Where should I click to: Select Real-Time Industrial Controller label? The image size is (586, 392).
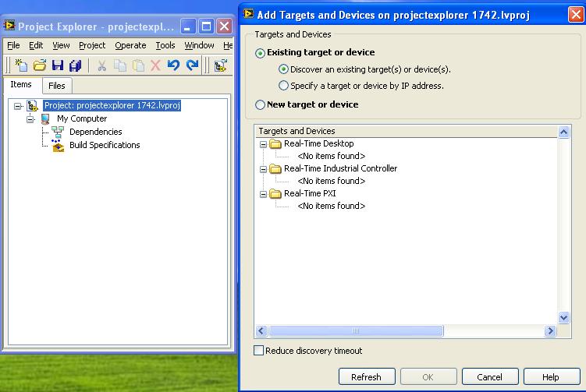click(340, 168)
